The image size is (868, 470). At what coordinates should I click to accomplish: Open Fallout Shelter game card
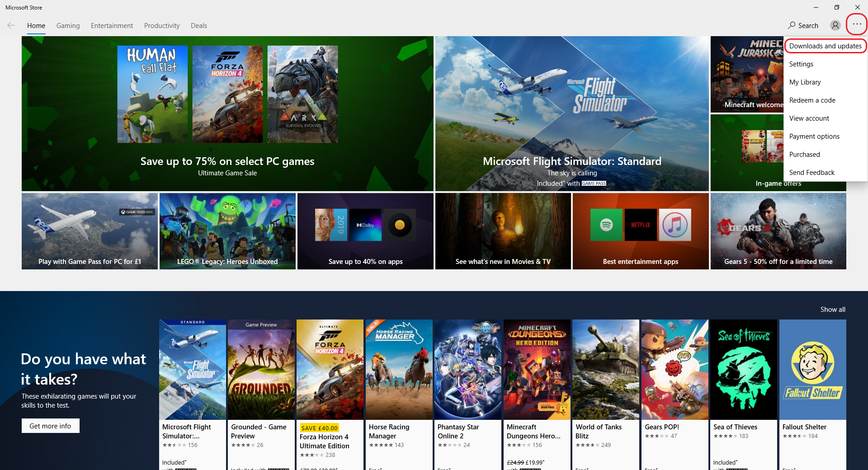(x=813, y=395)
